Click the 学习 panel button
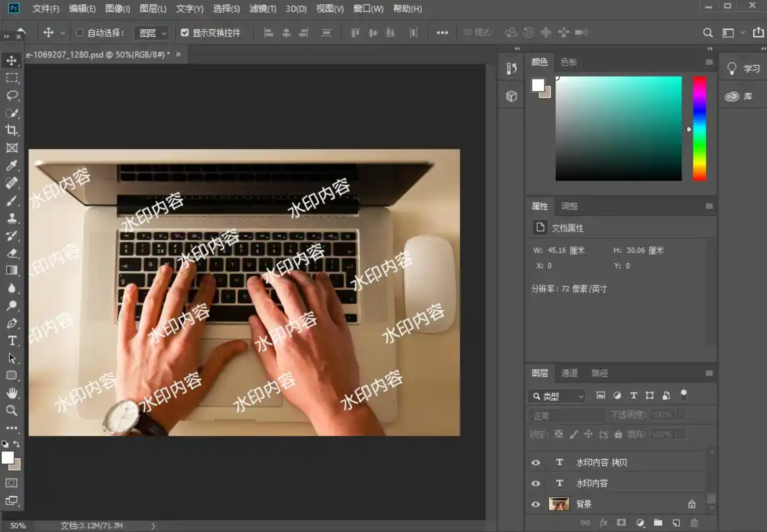 coord(743,69)
